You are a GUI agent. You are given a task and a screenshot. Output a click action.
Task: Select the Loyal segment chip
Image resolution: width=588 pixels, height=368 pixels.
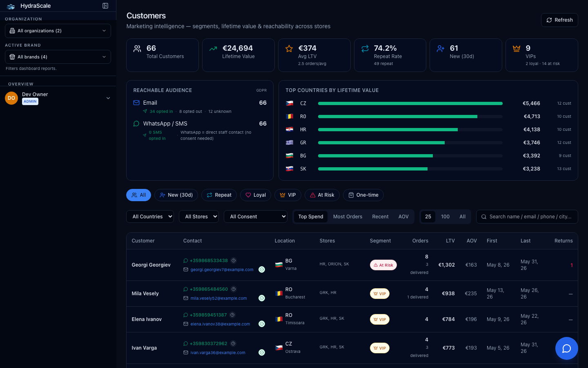pyautogui.click(x=255, y=195)
